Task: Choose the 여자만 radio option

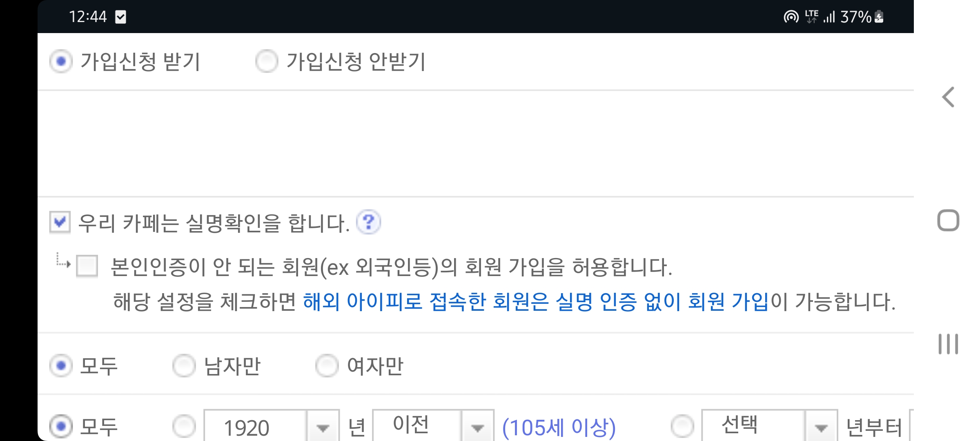Action: click(x=327, y=365)
